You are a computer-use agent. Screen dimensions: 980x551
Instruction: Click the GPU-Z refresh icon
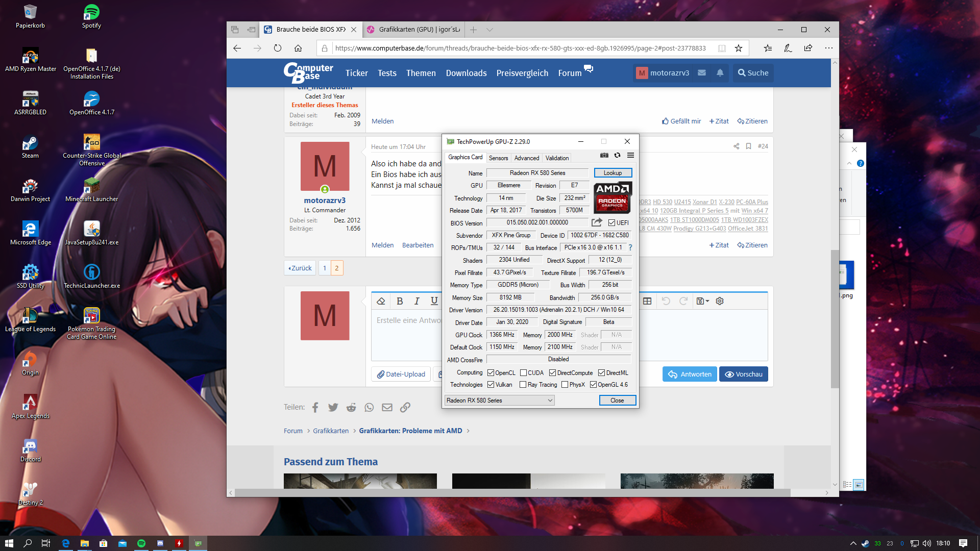point(617,155)
